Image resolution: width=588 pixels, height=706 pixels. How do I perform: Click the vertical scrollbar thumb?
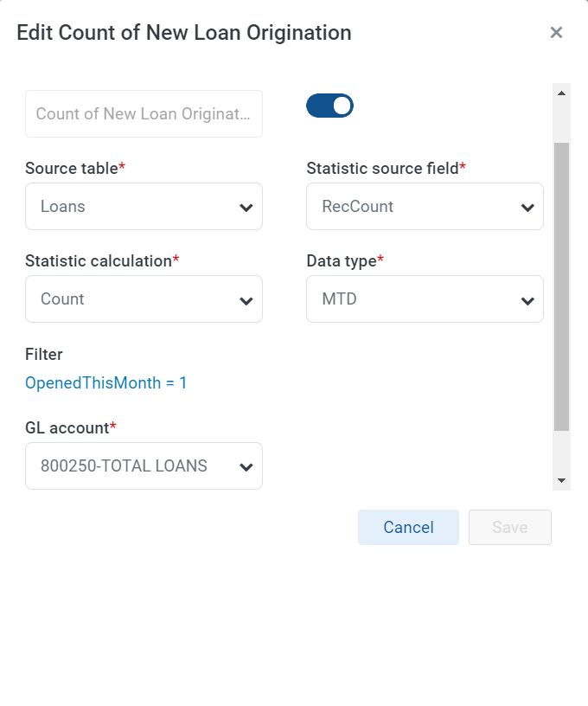(x=561, y=287)
